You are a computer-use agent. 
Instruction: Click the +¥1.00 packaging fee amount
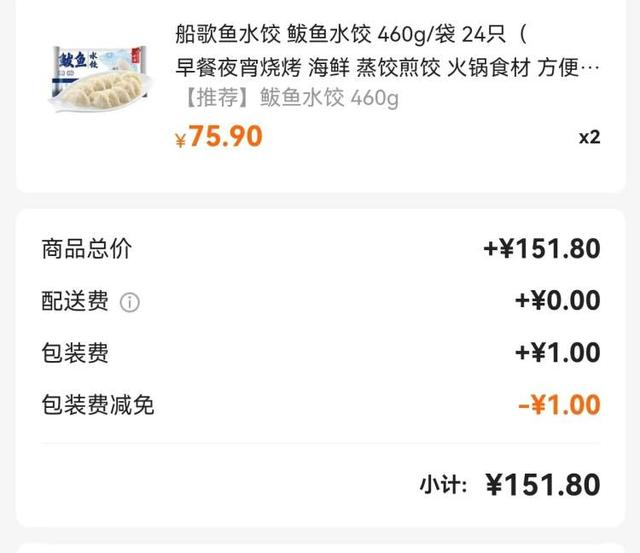(557, 353)
